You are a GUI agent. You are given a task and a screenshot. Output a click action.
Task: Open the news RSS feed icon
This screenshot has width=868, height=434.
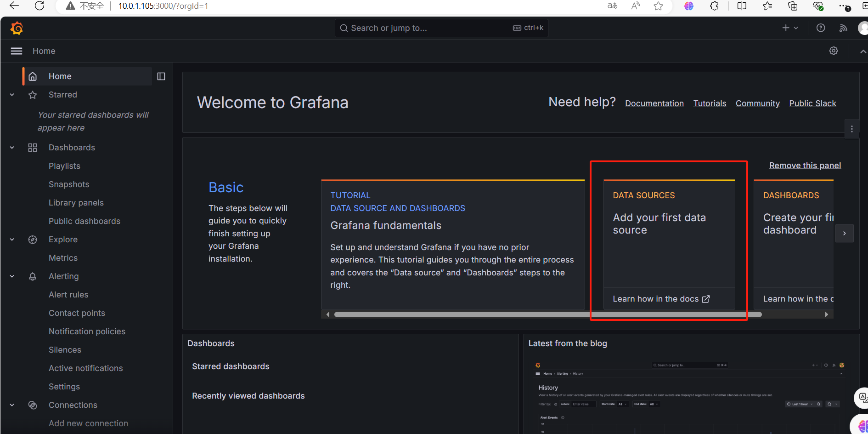(x=843, y=28)
